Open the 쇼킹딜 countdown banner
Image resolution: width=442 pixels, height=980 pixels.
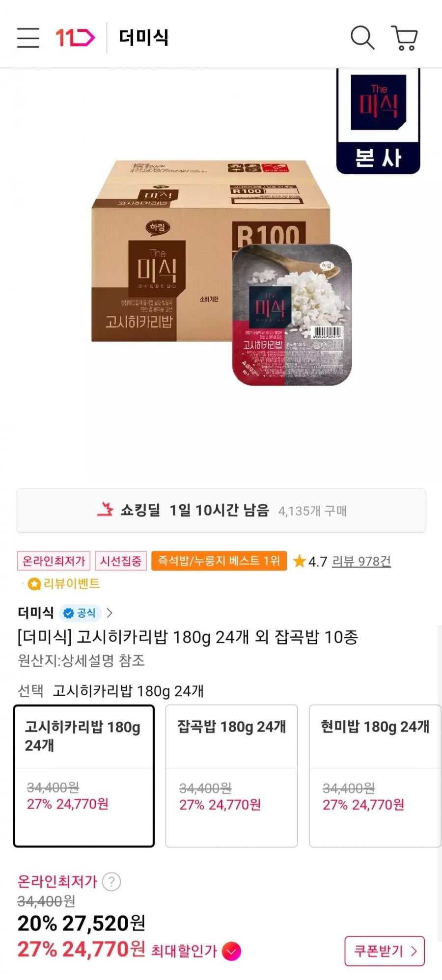[221, 511]
